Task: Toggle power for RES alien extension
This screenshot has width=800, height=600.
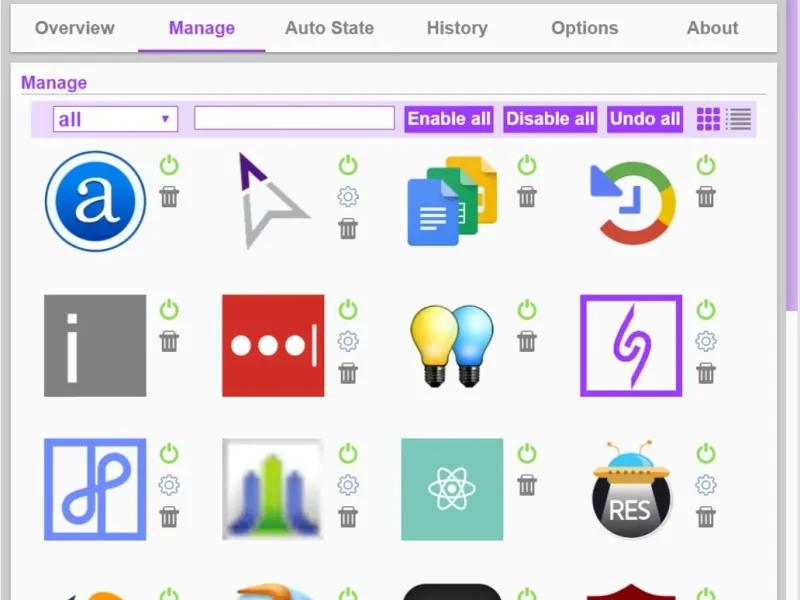Action: 706,454
